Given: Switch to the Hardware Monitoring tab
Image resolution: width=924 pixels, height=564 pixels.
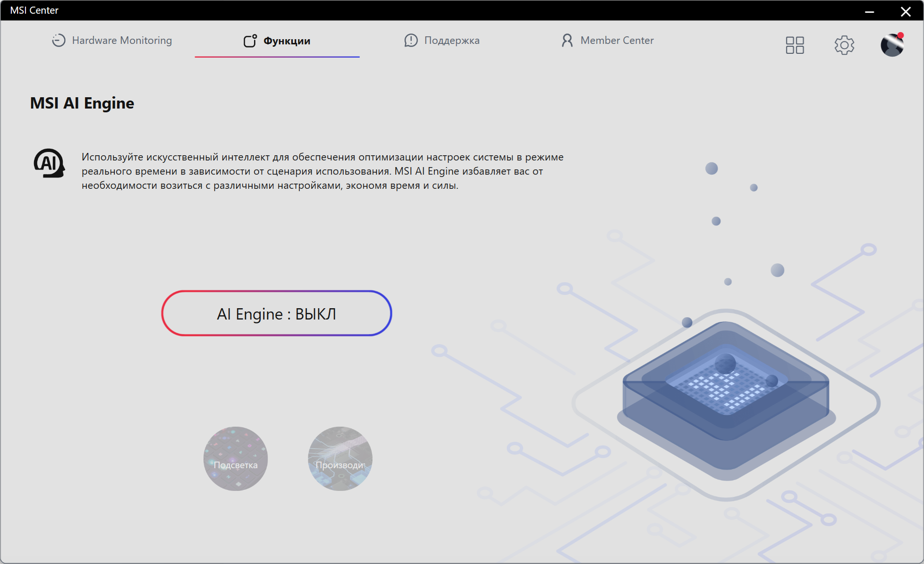Looking at the screenshot, I should coord(122,41).
